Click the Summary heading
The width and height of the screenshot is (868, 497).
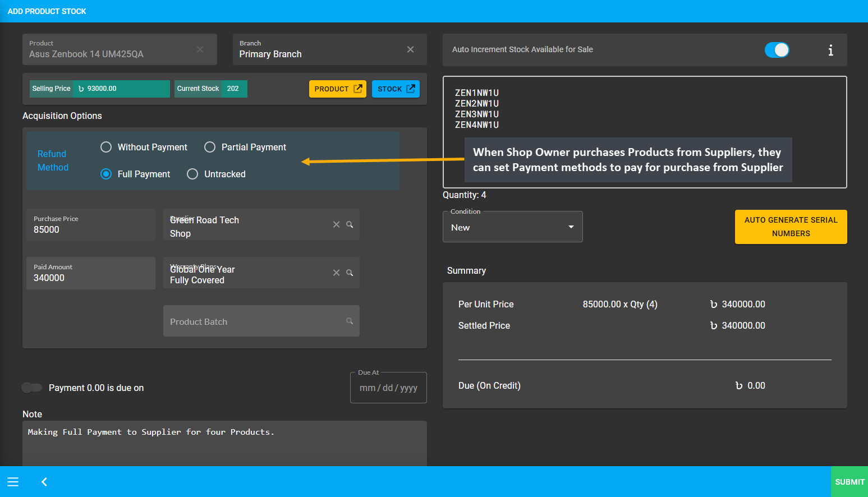tap(466, 270)
